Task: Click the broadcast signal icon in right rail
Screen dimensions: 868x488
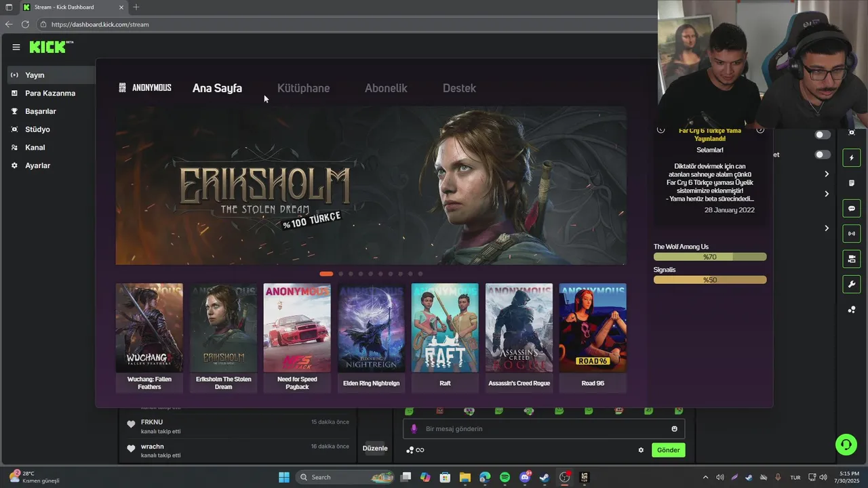Action: tap(852, 234)
